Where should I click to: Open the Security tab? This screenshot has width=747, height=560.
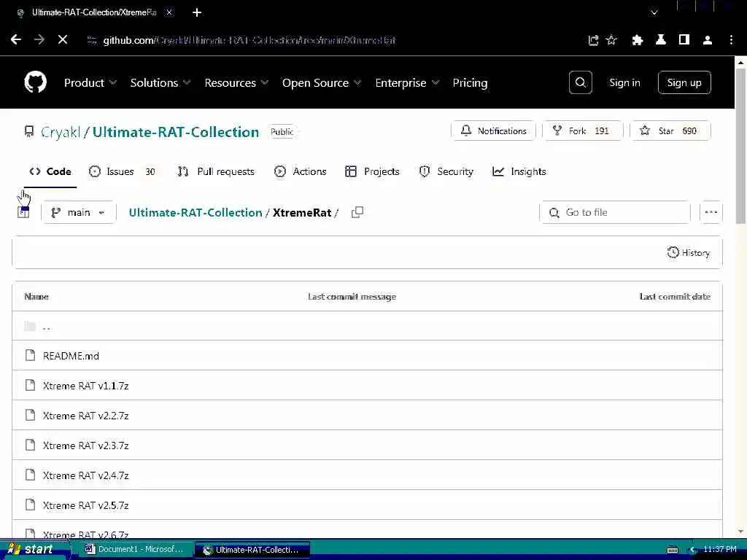(x=446, y=171)
